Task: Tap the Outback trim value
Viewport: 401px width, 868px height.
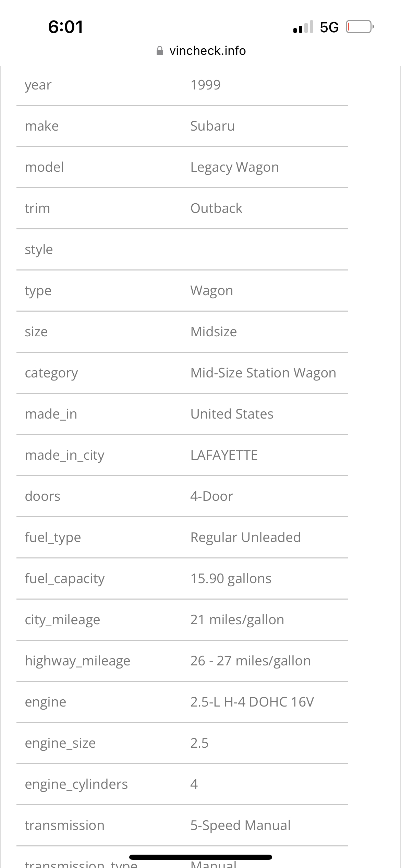Action: [x=216, y=208]
